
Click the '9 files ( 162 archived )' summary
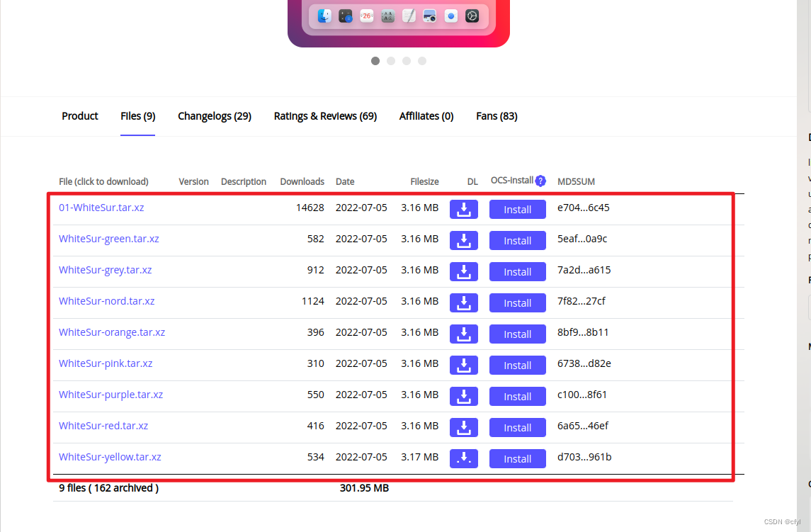(x=108, y=488)
